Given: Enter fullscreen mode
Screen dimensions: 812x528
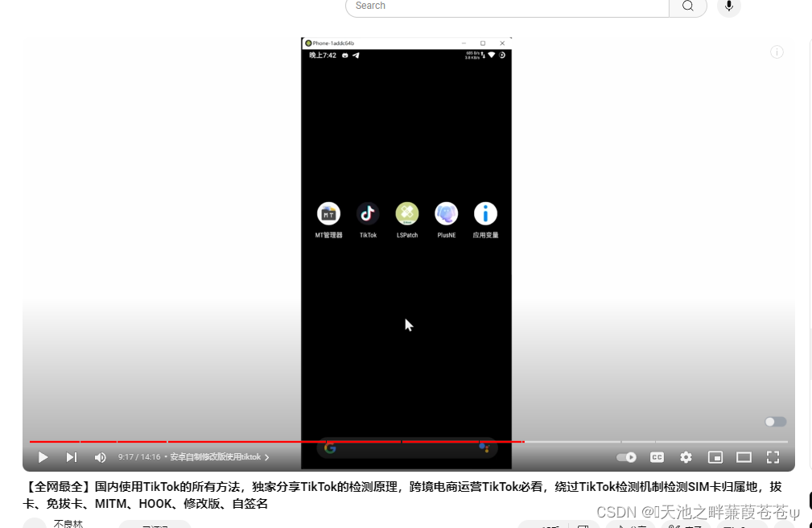Looking at the screenshot, I should click(773, 457).
